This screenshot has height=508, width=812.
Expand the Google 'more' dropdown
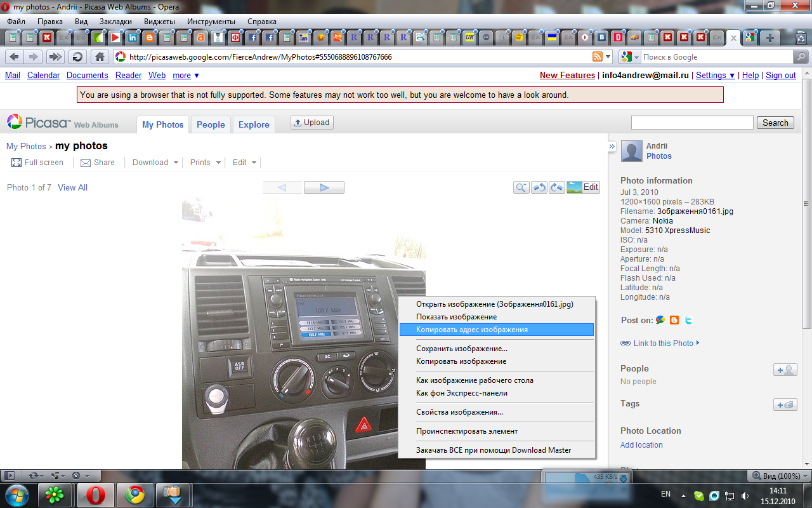pyautogui.click(x=186, y=75)
